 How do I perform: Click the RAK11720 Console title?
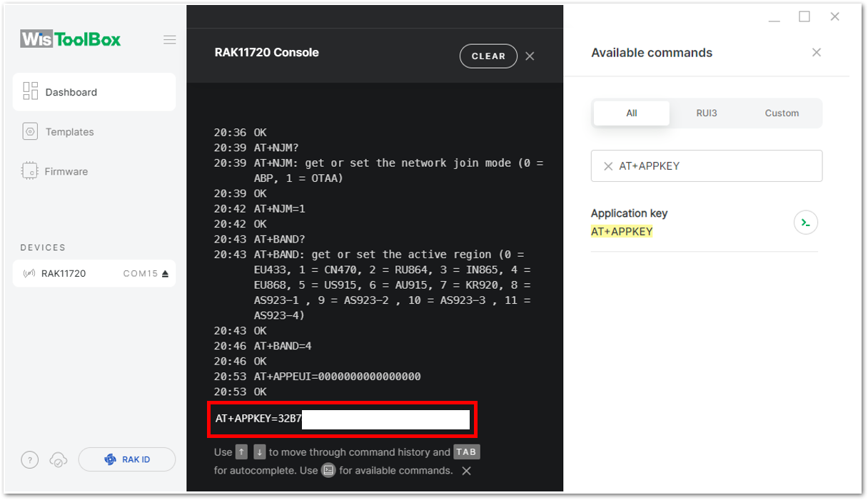pos(267,52)
